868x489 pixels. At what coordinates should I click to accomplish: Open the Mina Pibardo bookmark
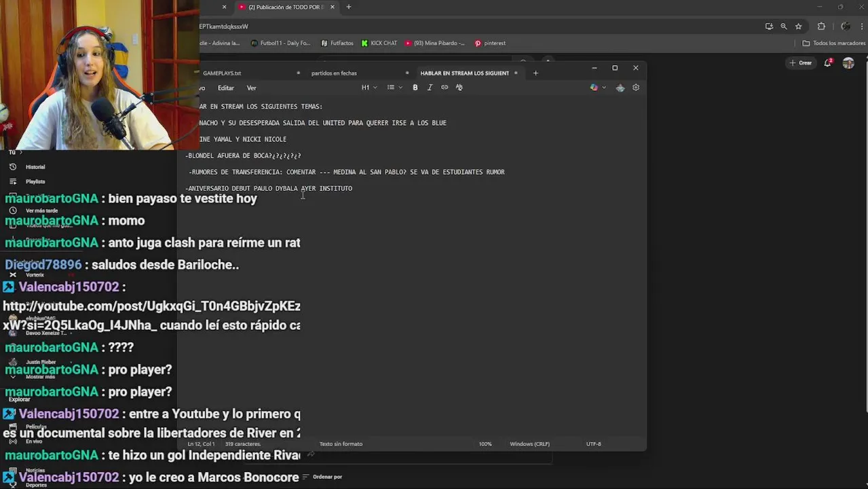pyautogui.click(x=435, y=43)
